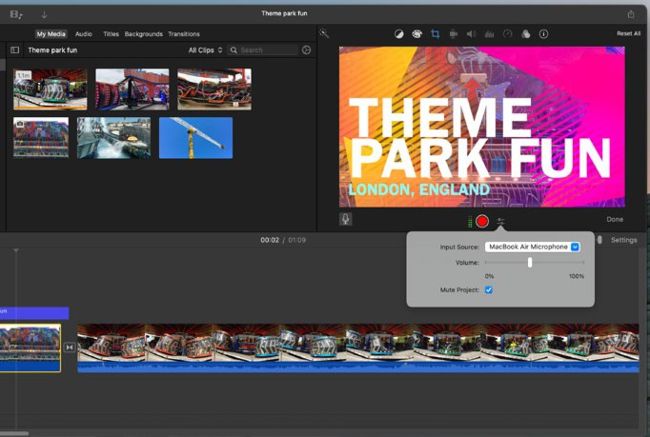Click the voiceover Volume slider handle
The height and width of the screenshot is (437, 650).
[x=530, y=262]
